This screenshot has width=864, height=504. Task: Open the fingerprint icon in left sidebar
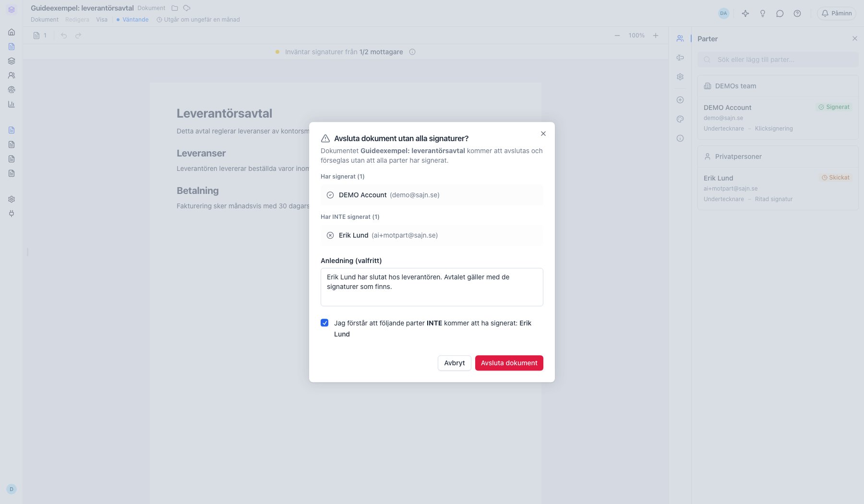(x=12, y=90)
